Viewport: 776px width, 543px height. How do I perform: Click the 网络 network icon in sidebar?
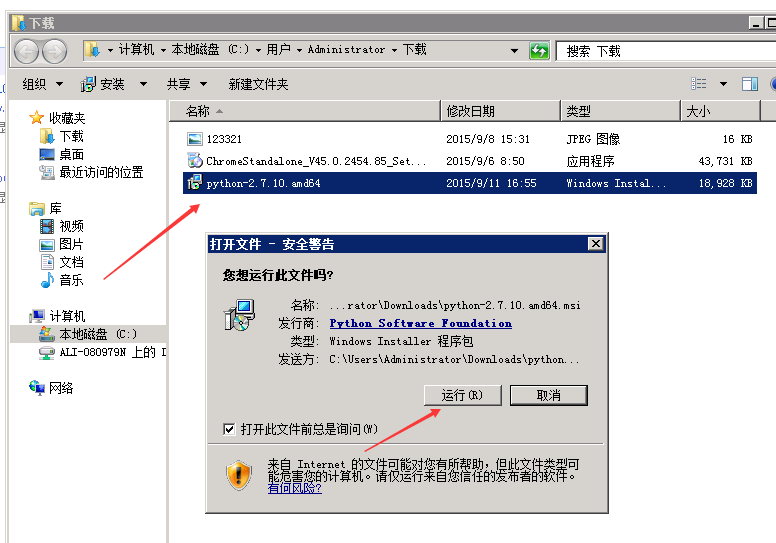pos(37,388)
